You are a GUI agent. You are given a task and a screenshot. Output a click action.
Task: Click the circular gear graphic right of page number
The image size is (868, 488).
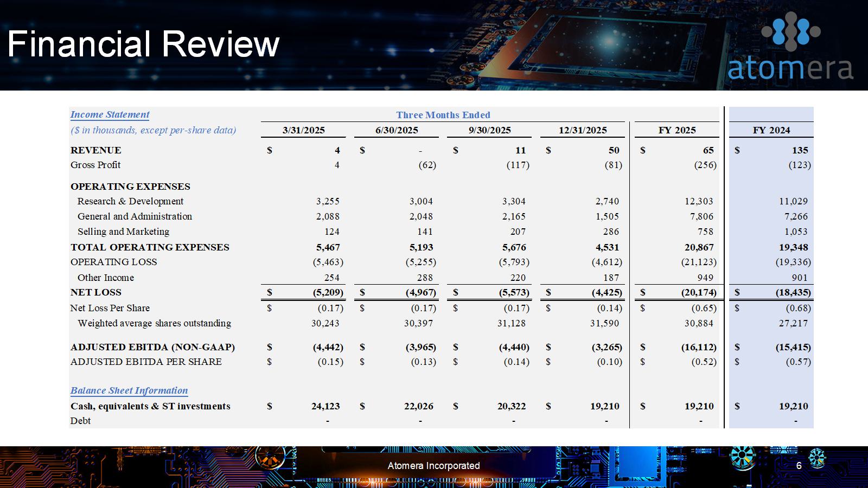pos(817,458)
